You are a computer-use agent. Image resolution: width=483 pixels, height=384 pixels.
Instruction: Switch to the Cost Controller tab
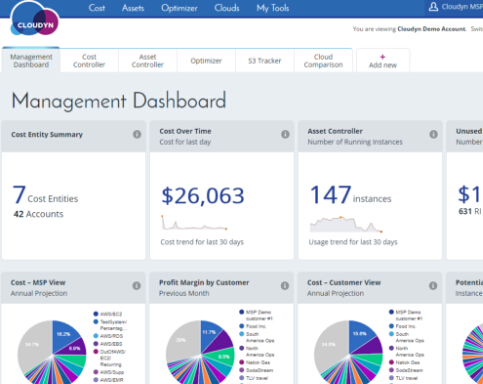(x=89, y=61)
